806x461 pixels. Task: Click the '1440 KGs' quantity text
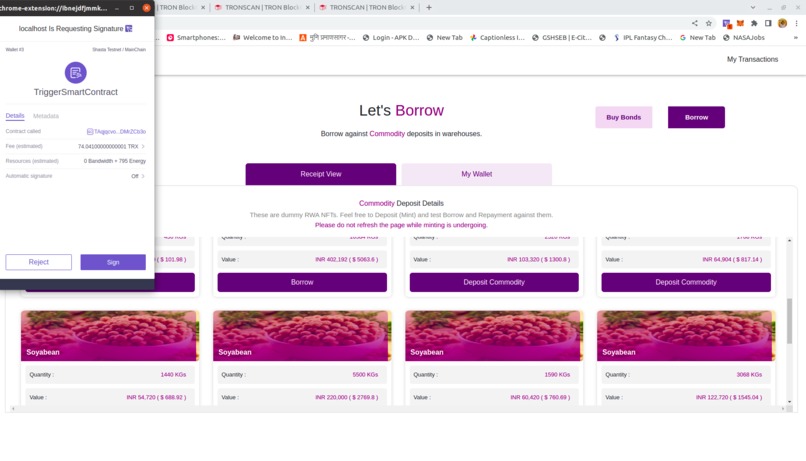click(x=173, y=375)
